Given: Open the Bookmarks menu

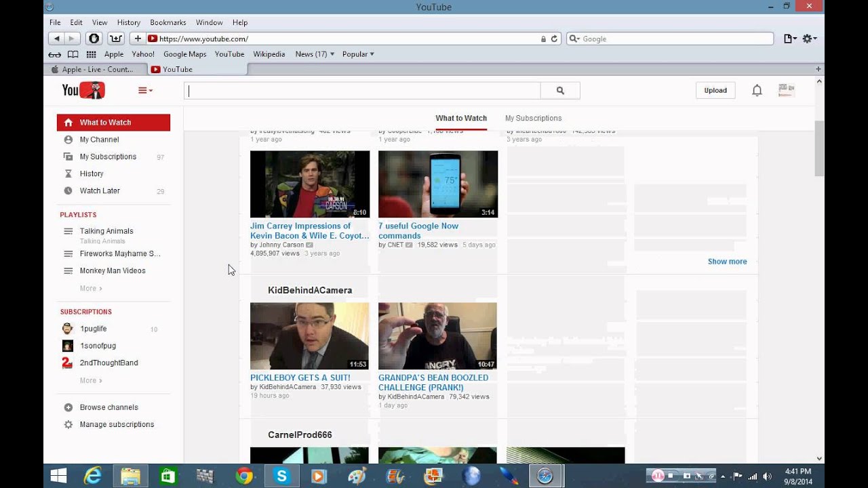Looking at the screenshot, I should (168, 22).
